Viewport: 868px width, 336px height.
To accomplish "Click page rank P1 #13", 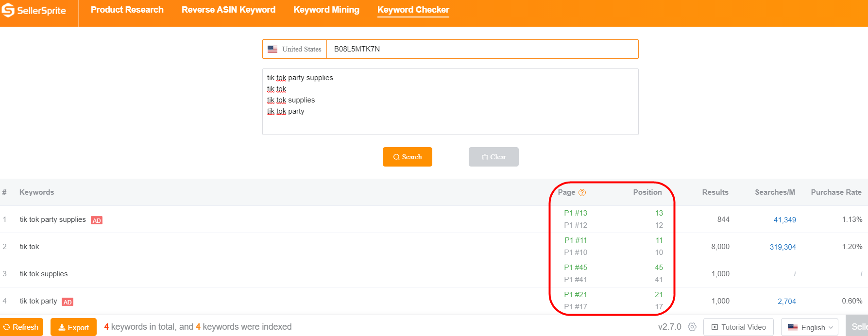I will 576,213.
